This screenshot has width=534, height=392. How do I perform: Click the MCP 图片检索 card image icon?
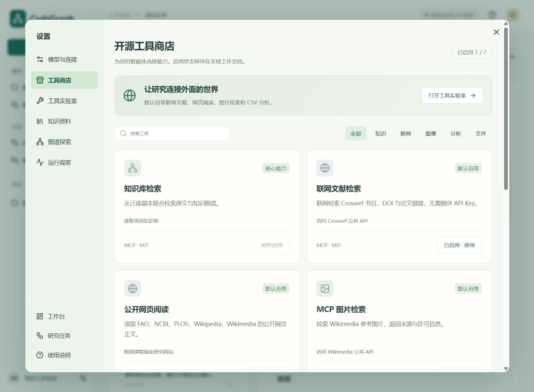coord(325,289)
